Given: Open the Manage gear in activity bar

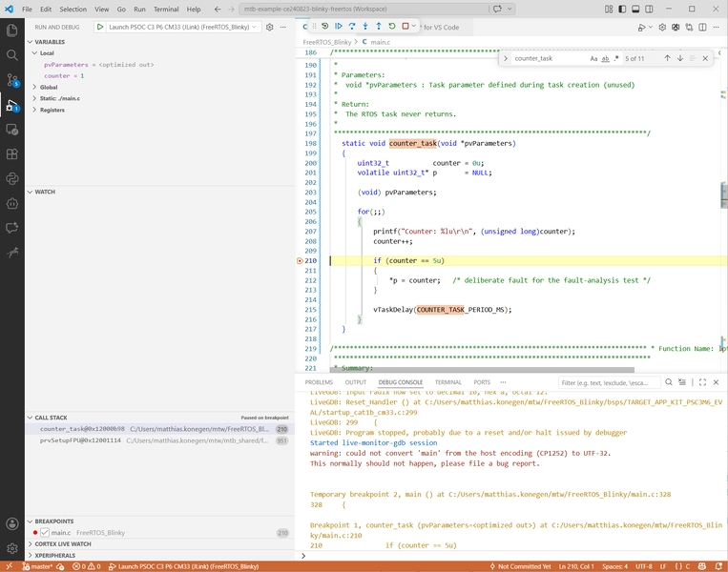Looking at the screenshot, I should click(x=12, y=548).
